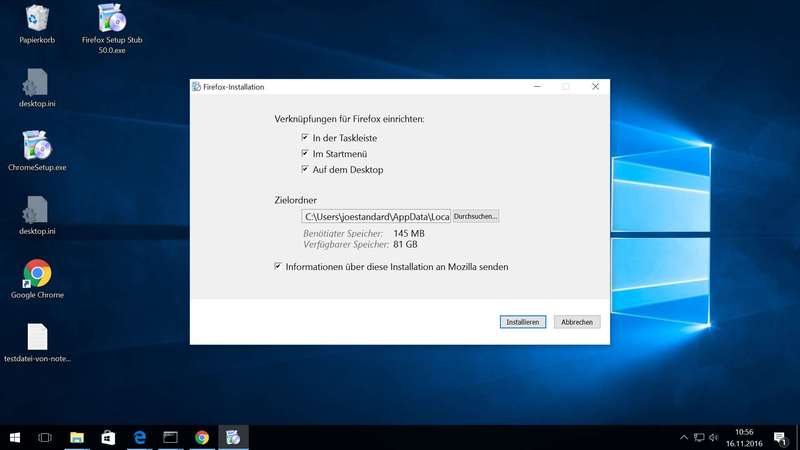Click the Abbrechen button
The width and height of the screenshot is (800, 450).
point(577,322)
